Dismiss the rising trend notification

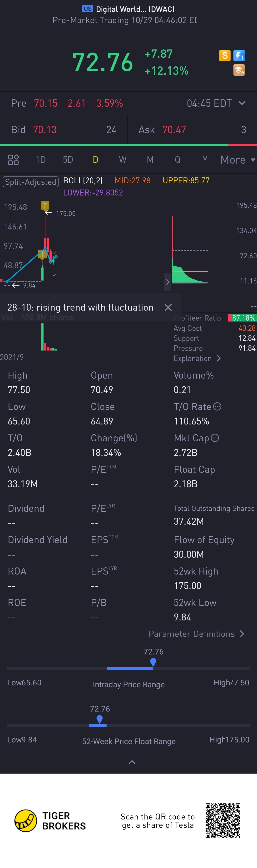168,307
